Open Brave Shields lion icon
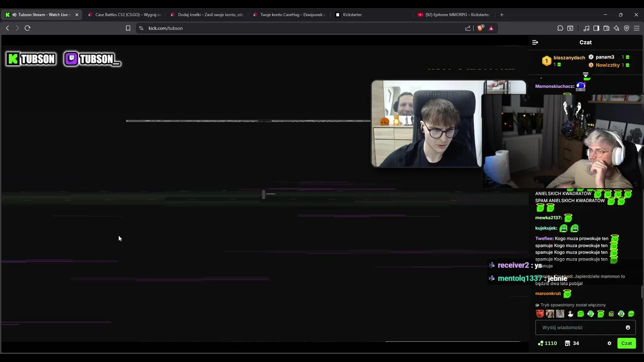This screenshot has width=644, height=362. (480, 28)
